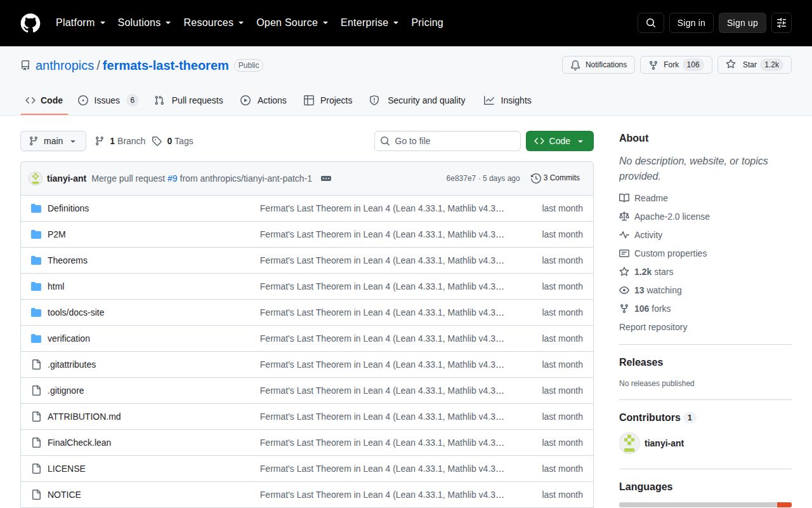Switch to the Issues tab
Viewport: 812px width, 508px height.
pyautogui.click(x=108, y=100)
